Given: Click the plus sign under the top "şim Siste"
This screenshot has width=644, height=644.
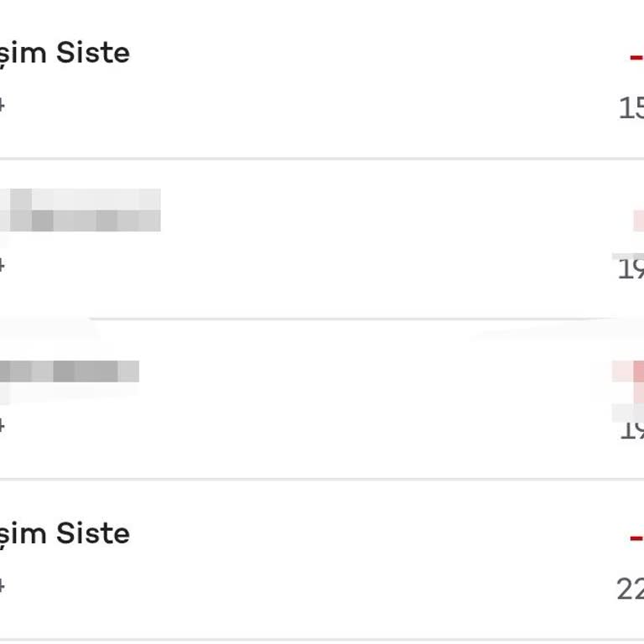Looking at the screenshot, I should point(3,106).
